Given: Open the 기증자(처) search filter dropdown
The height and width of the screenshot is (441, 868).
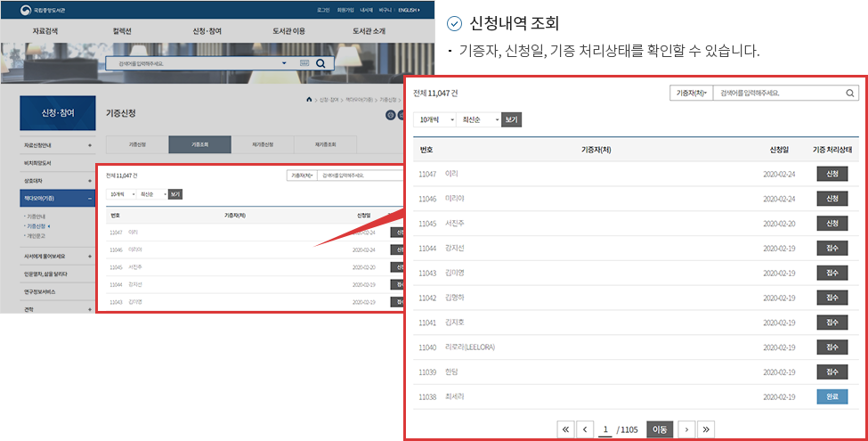Looking at the screenshot, I should click(691, 93).
